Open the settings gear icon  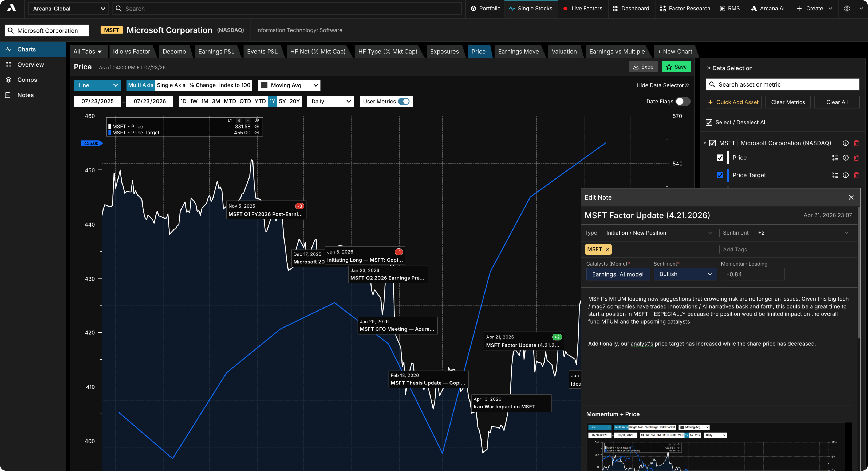click(x=847, y=9)
